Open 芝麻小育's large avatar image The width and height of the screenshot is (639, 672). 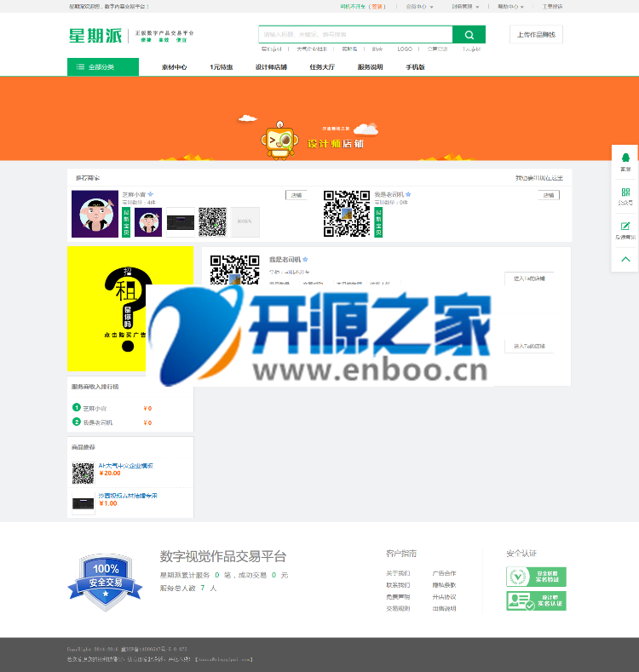95,214
